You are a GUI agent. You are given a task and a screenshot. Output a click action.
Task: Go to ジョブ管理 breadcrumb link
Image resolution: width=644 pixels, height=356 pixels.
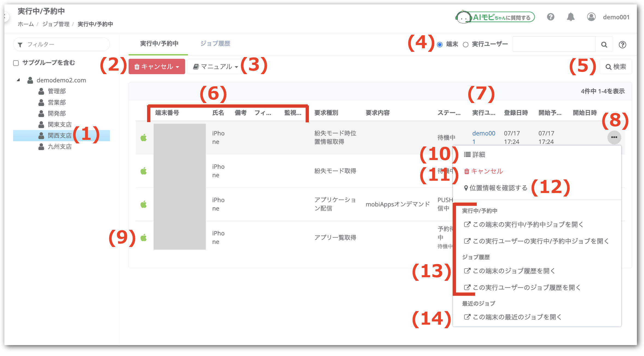(x=56, y=24)
